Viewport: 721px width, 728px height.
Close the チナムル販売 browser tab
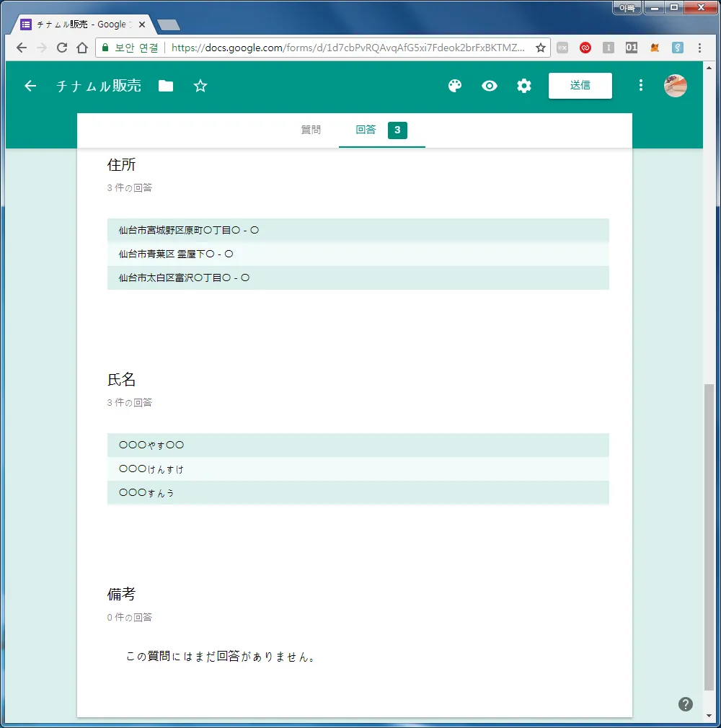[x=142, y=25]
